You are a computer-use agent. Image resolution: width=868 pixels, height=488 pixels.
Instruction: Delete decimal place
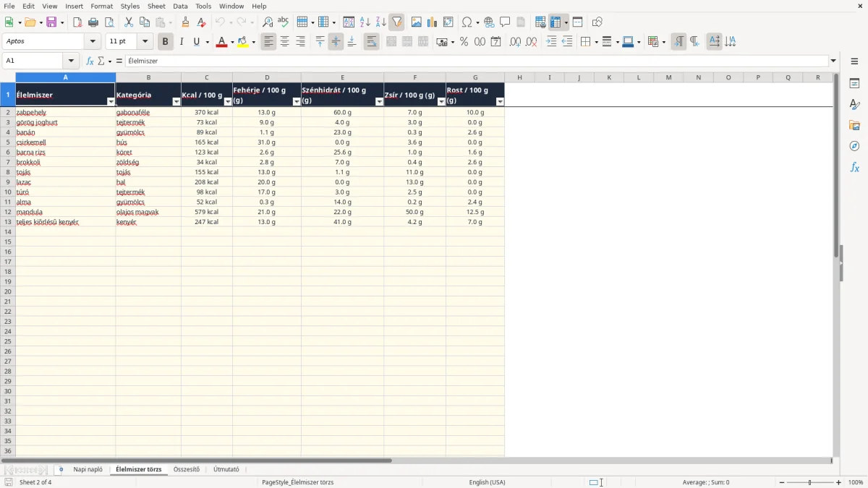[x=531, y=42]
